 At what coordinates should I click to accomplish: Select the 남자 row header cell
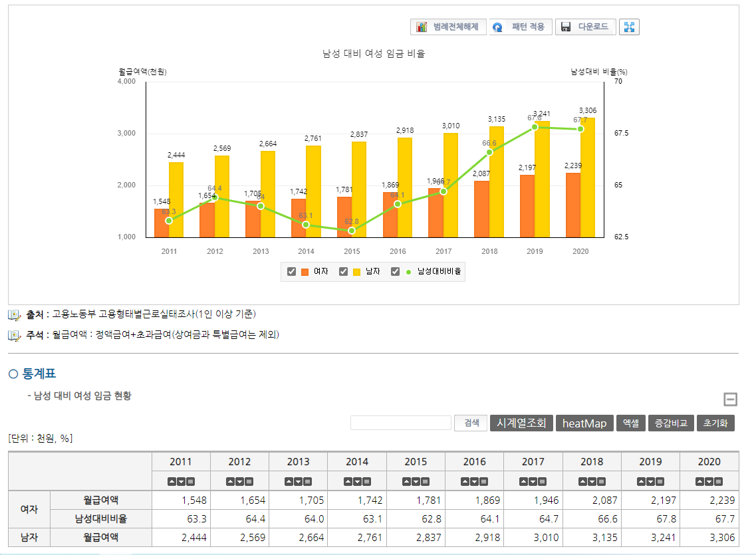[29, 537]
